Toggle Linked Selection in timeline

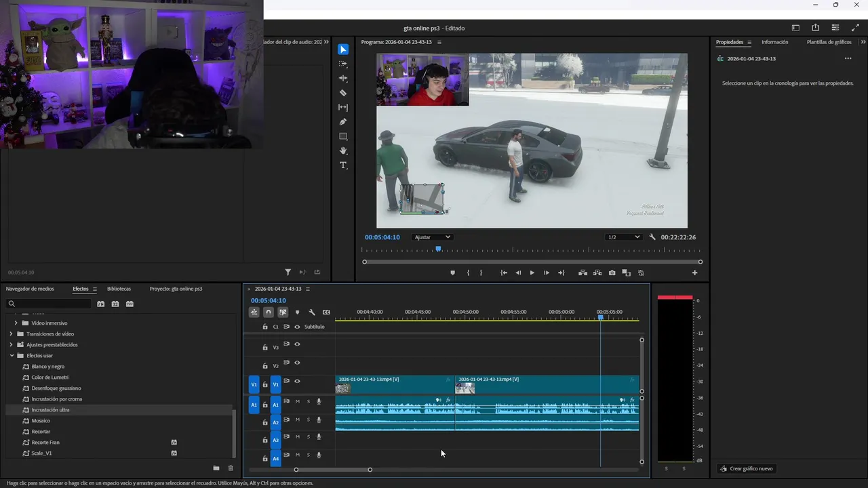283,312
